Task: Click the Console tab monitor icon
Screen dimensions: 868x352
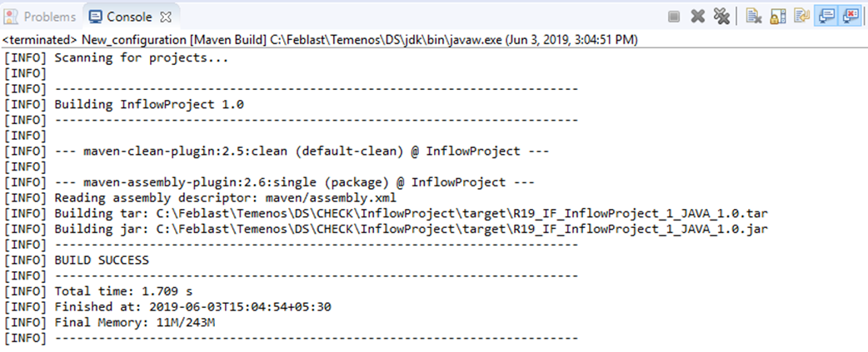Action: 95,17
